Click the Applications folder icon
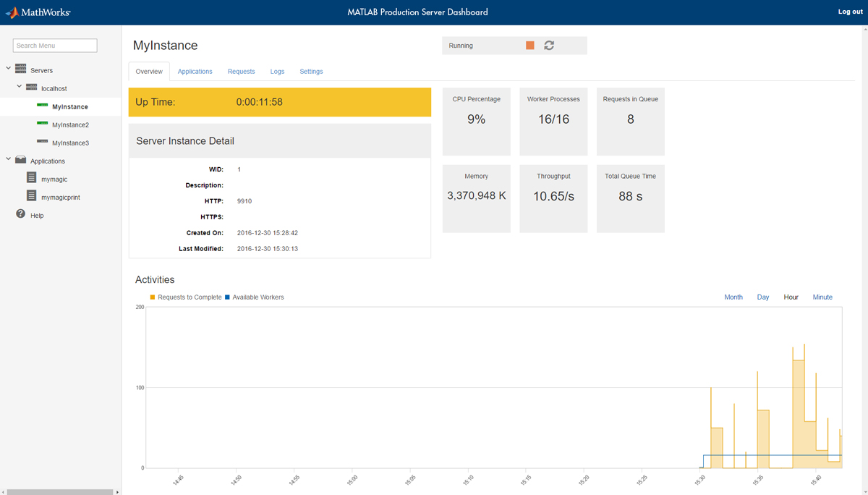 click(x=20, y=159)
